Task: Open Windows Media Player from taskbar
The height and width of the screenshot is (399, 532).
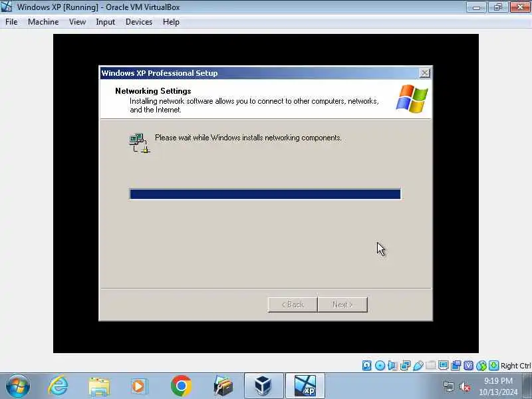Action: point(139,386)
